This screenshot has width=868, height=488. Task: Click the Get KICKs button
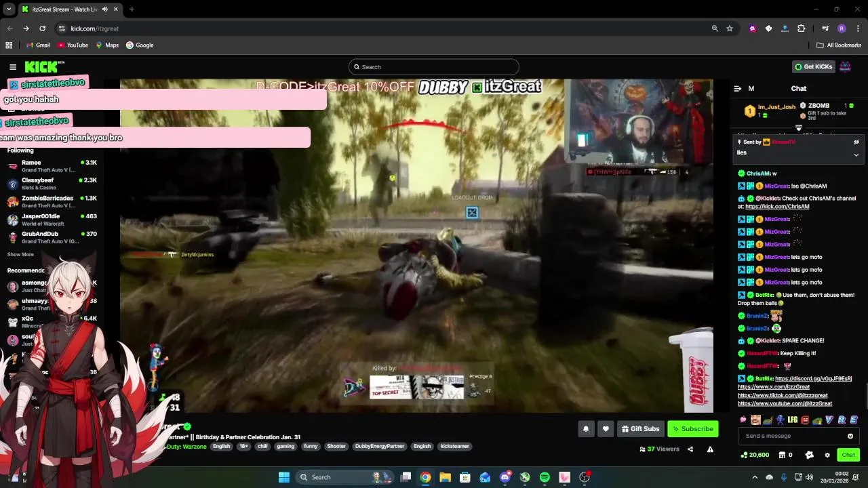(813, 66)
